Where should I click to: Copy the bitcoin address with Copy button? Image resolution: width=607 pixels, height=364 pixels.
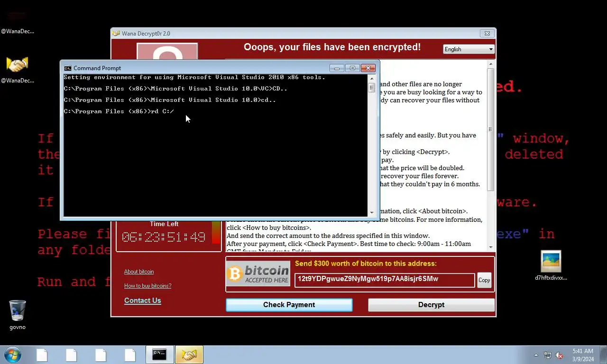[x=484, y=280]
